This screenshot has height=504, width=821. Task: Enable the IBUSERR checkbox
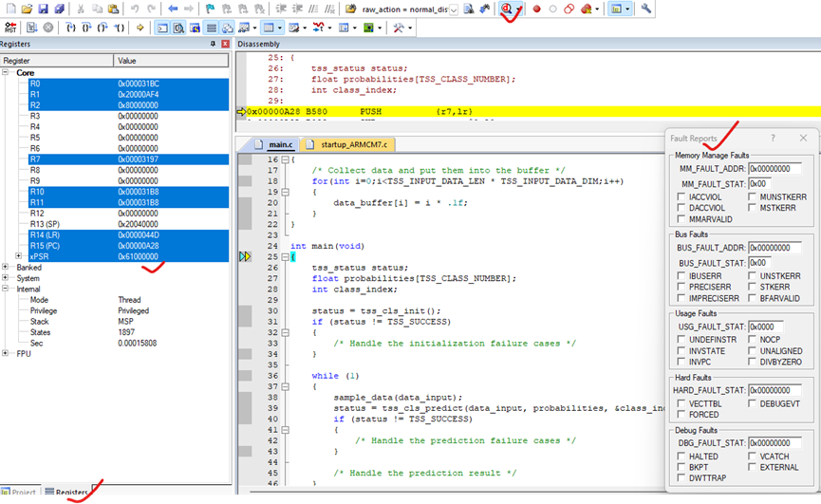[x=681, y=276]
